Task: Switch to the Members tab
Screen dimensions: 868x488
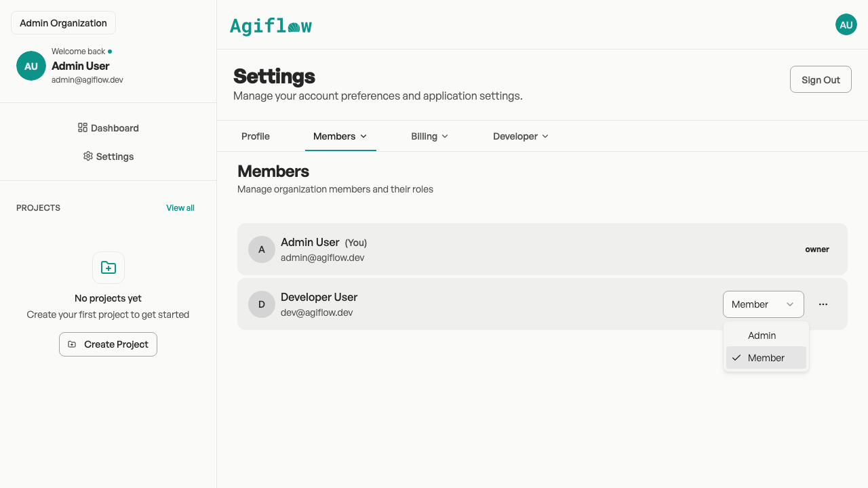Action: 340,136
